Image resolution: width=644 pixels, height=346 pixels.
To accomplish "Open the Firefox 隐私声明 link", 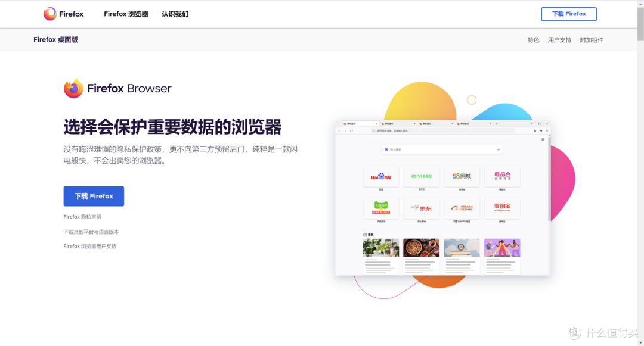I will click(82, 217).
